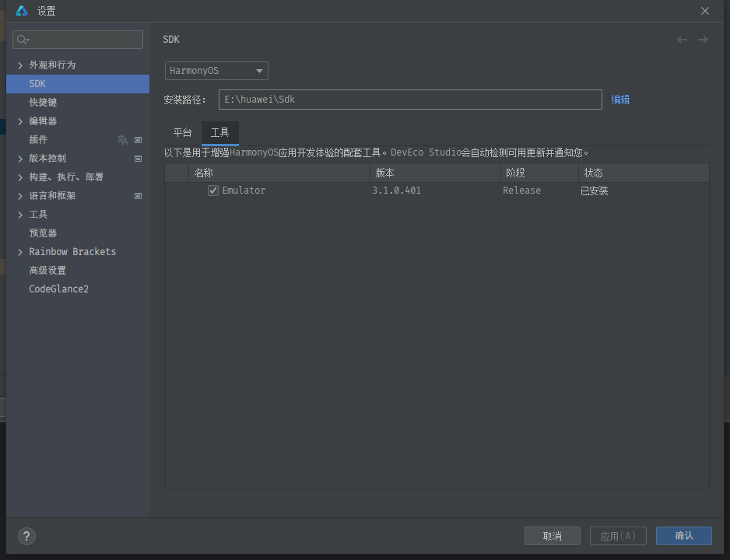The image size is (730, 560).
Task: Expand the 编辑器 section
Action: click(x=20, y=121)
